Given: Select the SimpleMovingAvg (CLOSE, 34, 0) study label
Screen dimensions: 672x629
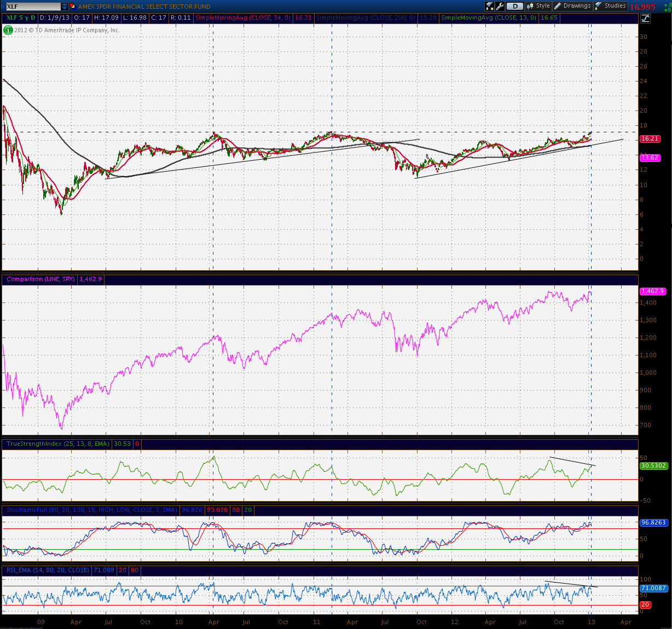Looking at the screenshot, I should [244, 18].
